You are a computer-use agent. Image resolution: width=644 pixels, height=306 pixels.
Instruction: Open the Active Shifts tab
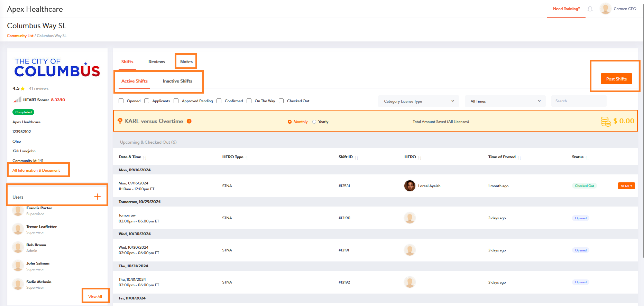(135, 81)
